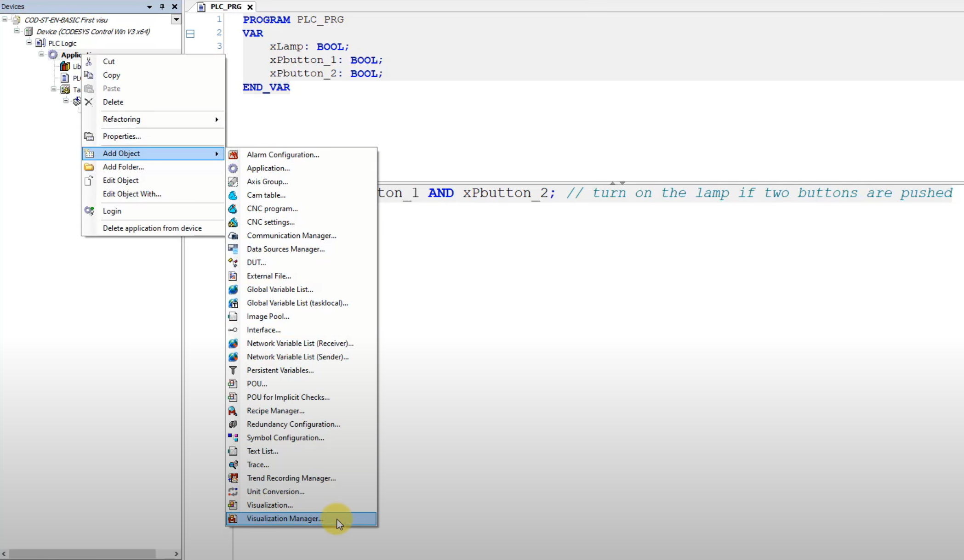
Task: Click the Properties button
Action: click(x=121, y=136)
